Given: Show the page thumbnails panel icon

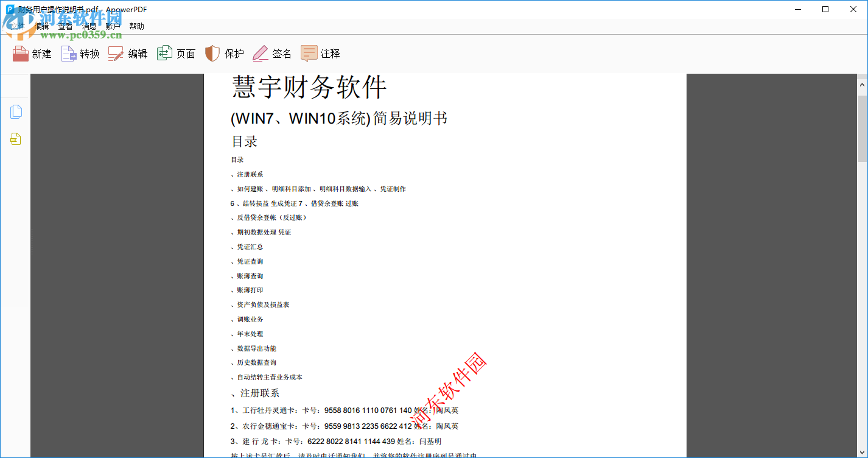Looking at the screenshot, I should click(x=16, y=111).
